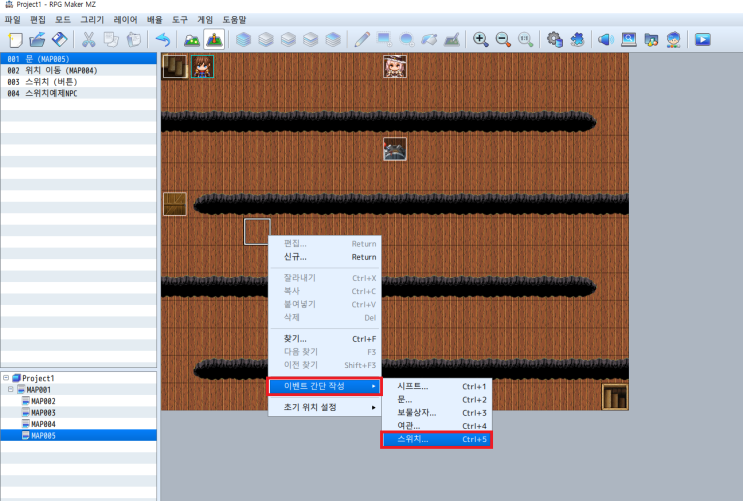Open the 게임 menu
The height and width of the screenshot is (501, 743).
coord(205,19)
